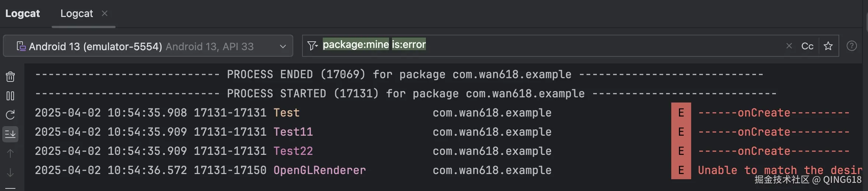868x191 pixels.
Task: Save filter as favorite with star
Action: pos(828,46)
